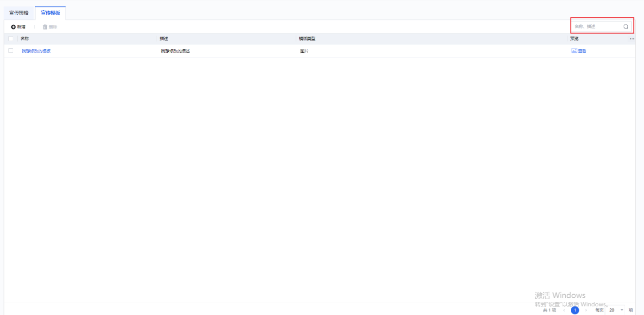Open the 我想修改的模板 template link
Image resolution: width=644 pixels, height=315 pixels.
point(36,51)
